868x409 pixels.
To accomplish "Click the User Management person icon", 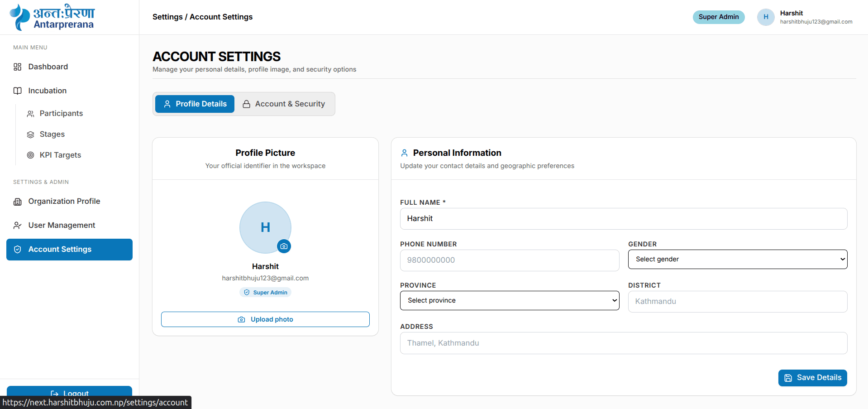I will [x=18, y=226].
